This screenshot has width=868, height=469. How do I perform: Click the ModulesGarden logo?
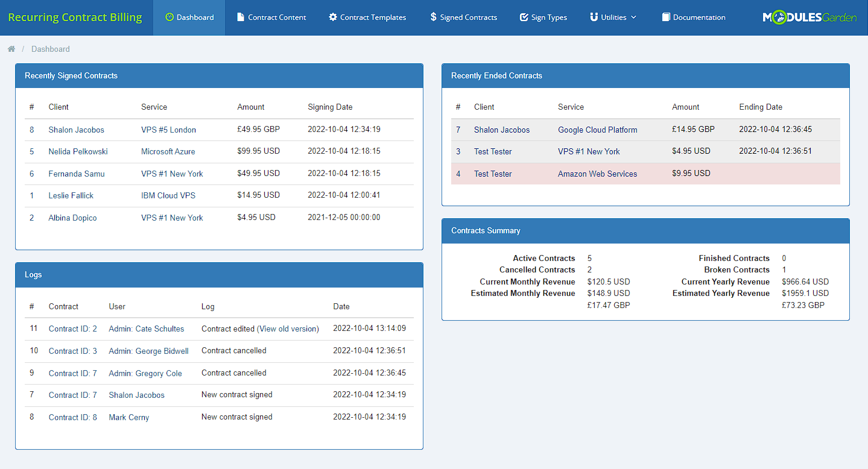pos(809,17)
